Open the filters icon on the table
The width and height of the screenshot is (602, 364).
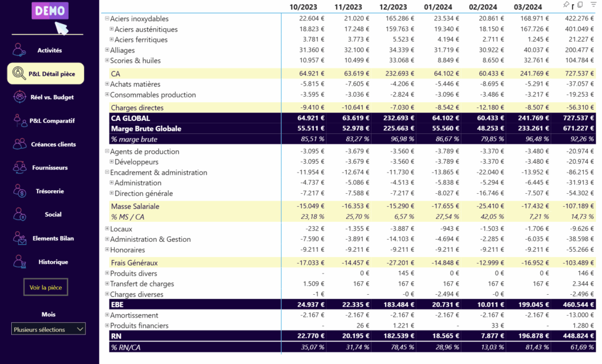pos(593,5)
